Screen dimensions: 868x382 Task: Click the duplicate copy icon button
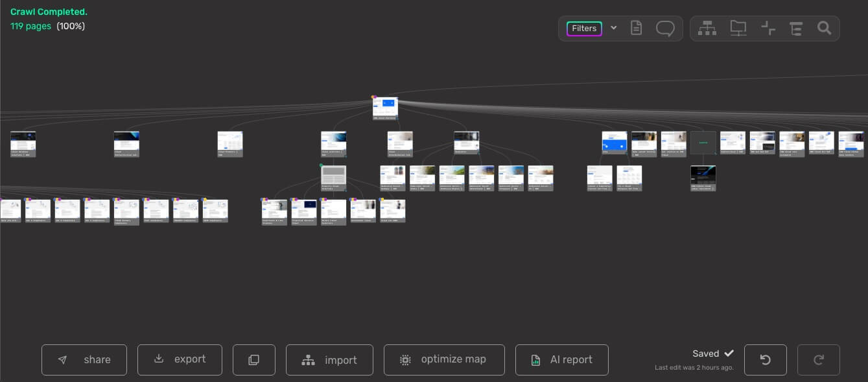[254, 360]
